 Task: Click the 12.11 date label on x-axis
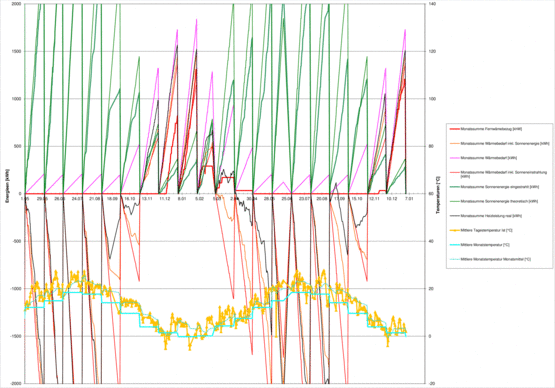click(x=374, y=199)
